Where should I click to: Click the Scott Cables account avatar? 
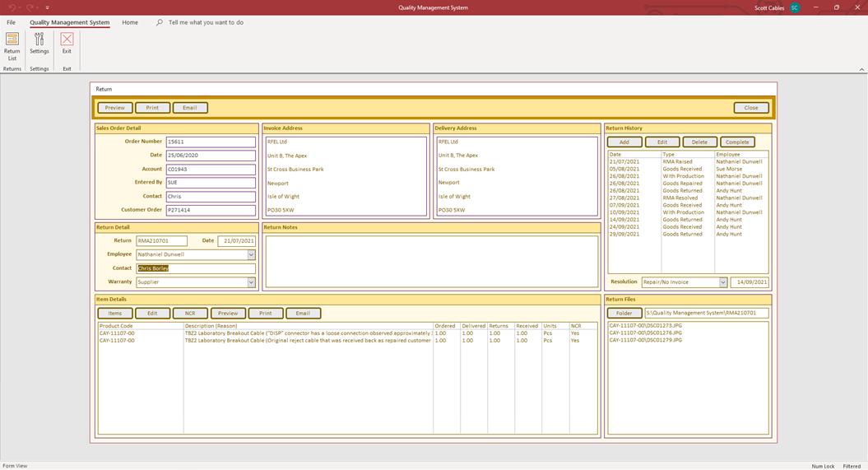point(795,7)
